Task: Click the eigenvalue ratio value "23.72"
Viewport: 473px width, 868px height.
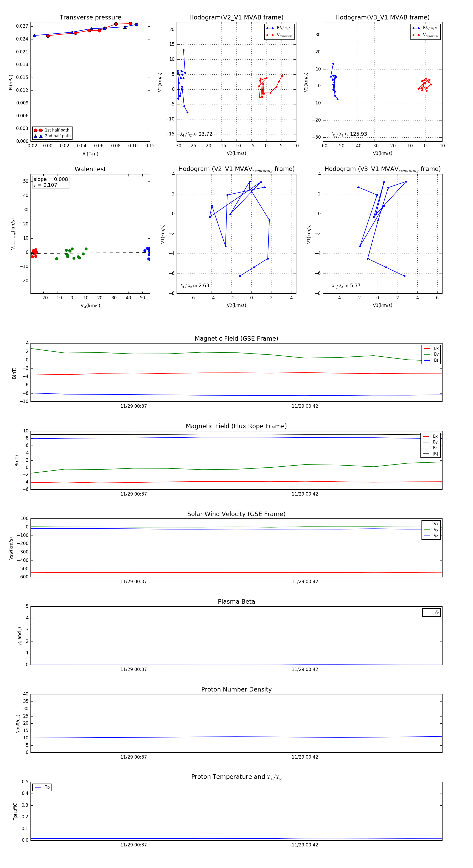Action: coord(205,134)
